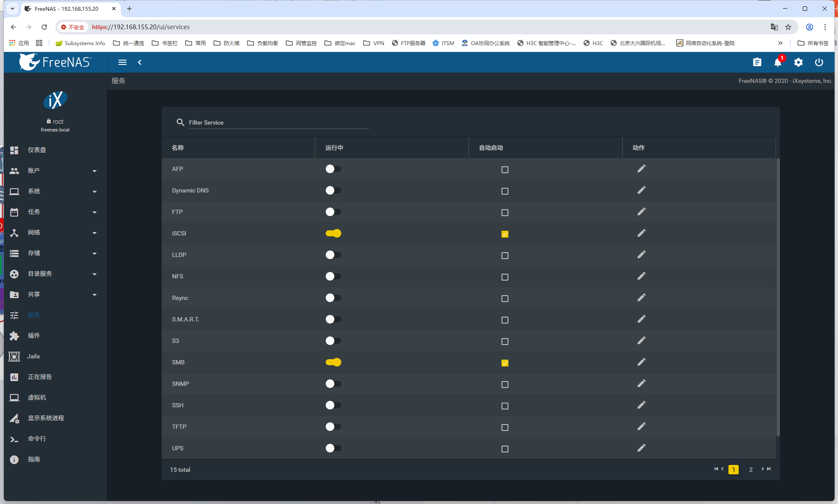Collapse the sidebar with the chevron arrow

point(140,62)
